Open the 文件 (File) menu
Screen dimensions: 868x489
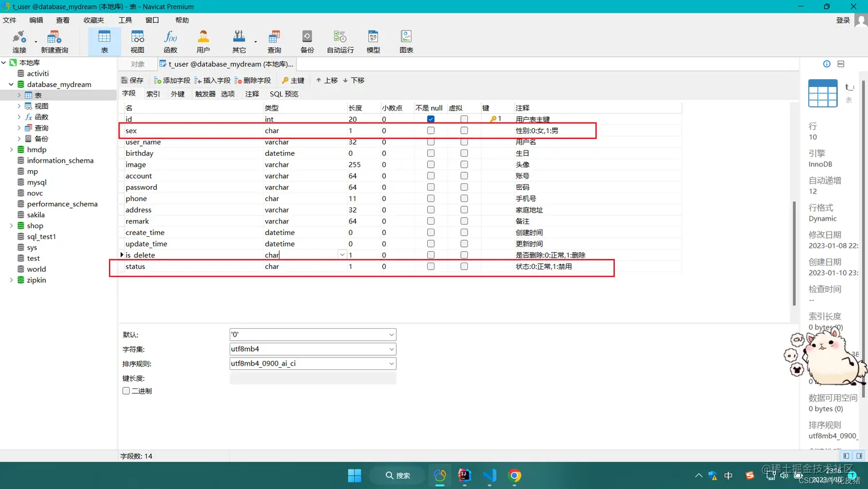(10, 20)
